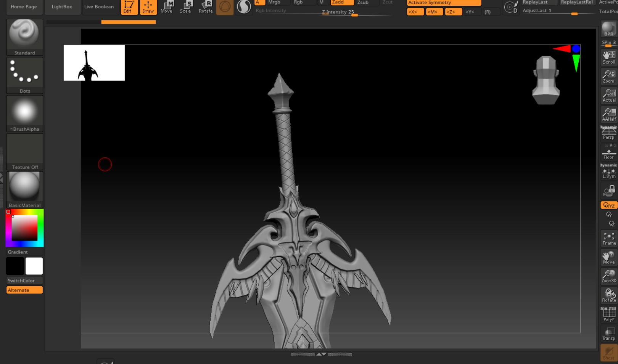The width and height of the screenshot is (618, 364).
Task: Toggle the Floor grid display
Action: click(x=609, y=153)
